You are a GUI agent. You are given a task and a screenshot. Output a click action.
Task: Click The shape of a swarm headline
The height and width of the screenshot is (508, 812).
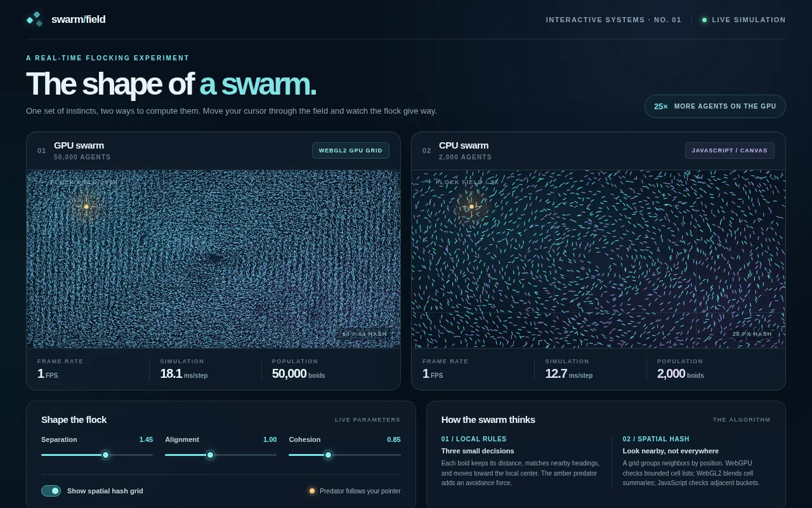(x=171, y=84)
